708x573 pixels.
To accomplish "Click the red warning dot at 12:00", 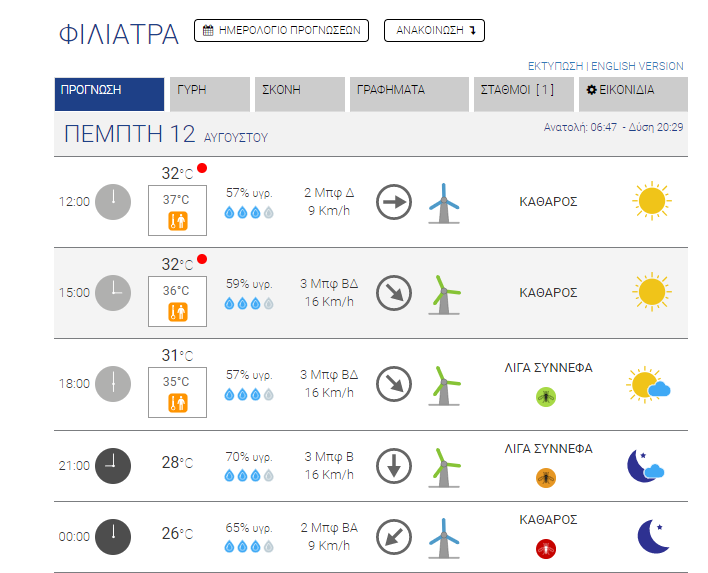I will coord(202,168).
